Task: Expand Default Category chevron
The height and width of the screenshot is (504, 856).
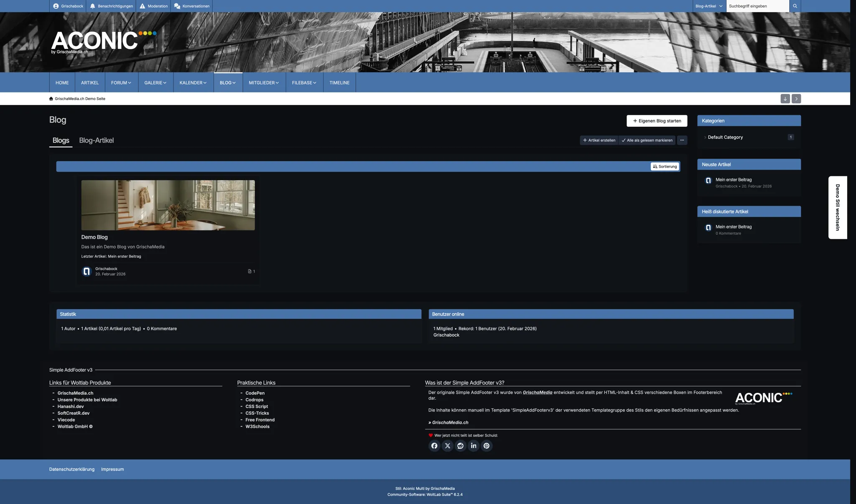Action: click(x=705, y=137)
